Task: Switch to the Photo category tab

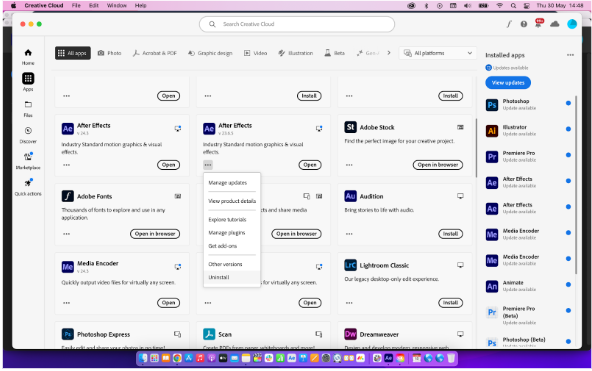Action: (x=109, y=53)
